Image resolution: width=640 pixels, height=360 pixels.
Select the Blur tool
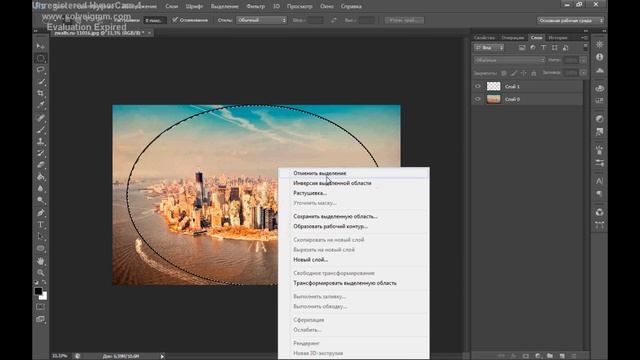(x=40, y=189)
